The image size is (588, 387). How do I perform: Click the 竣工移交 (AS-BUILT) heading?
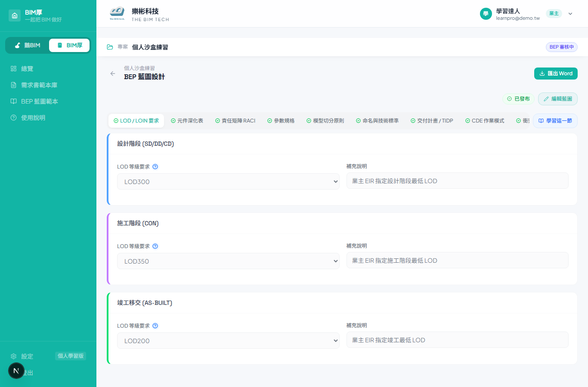click(x=145, y=303)
